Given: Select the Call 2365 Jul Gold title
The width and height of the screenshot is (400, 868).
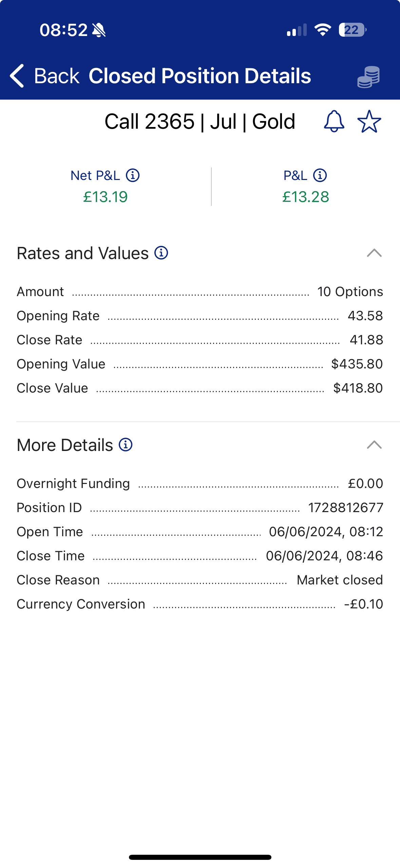Looking at the screenshot, I should coord(200,121).
